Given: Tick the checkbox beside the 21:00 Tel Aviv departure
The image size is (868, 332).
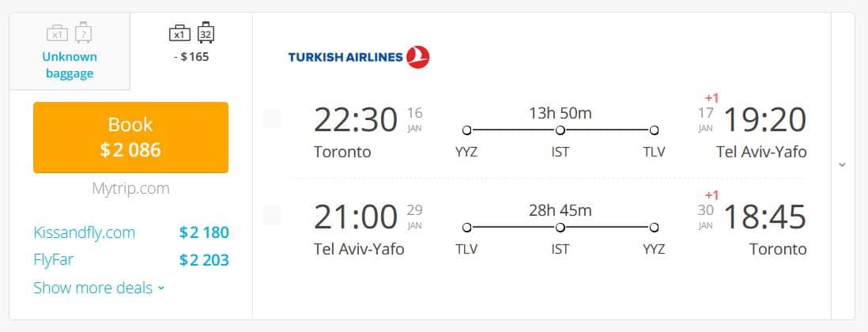Looking at the screenshot, I should (272, 216).
